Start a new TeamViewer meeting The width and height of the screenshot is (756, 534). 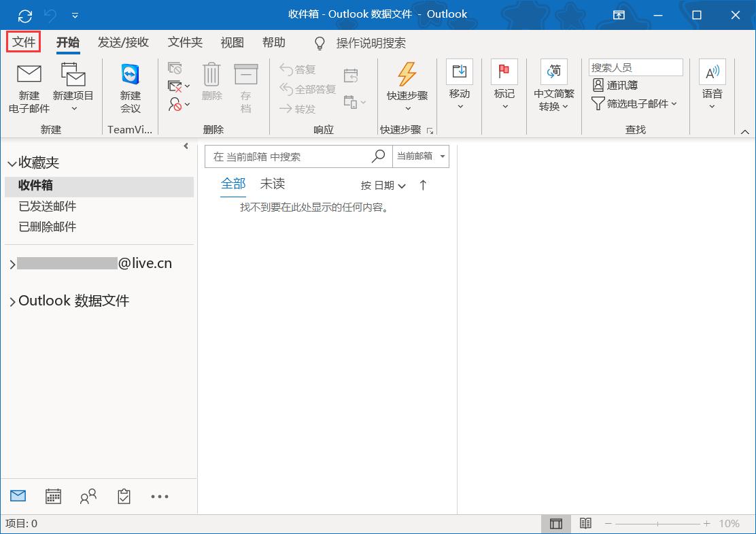[x=129, y=88]
